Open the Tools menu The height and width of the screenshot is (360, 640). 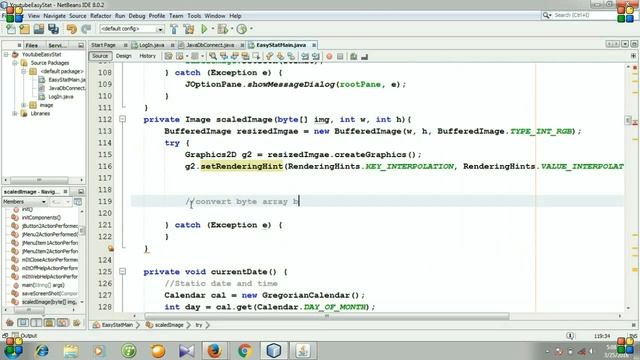coord(194,16)
